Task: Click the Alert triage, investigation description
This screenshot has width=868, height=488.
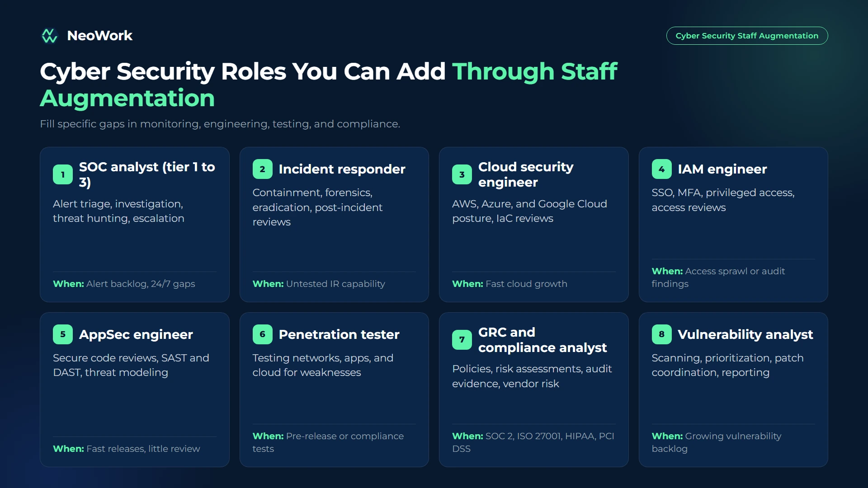Action: coord(118,211)
